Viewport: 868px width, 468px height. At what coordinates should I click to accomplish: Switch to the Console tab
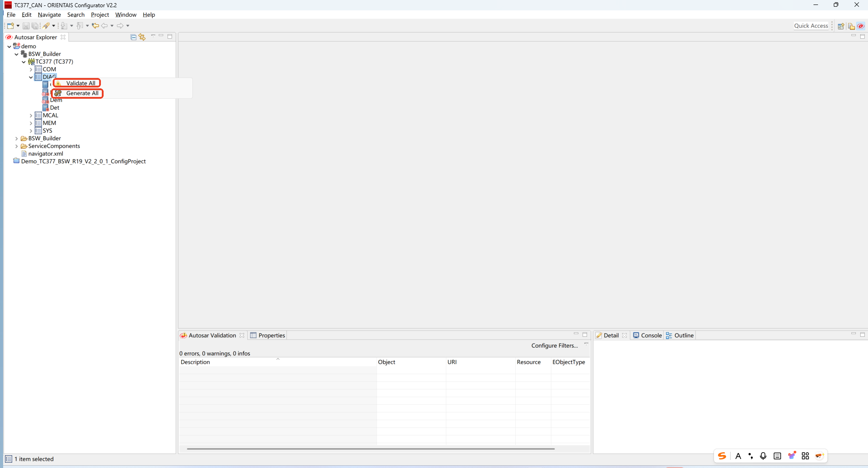(647, 335)
